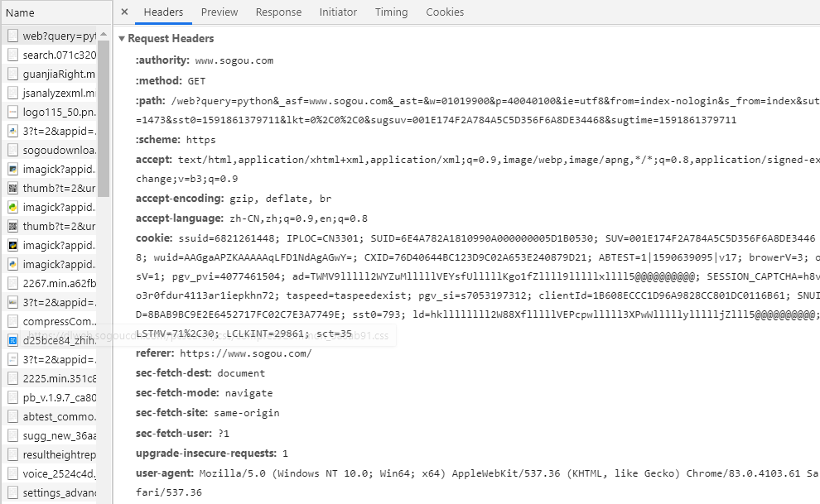The width and height of the screenshot is (820, 504).
Task: Click the user-agent header name
Action: point(165,473)
